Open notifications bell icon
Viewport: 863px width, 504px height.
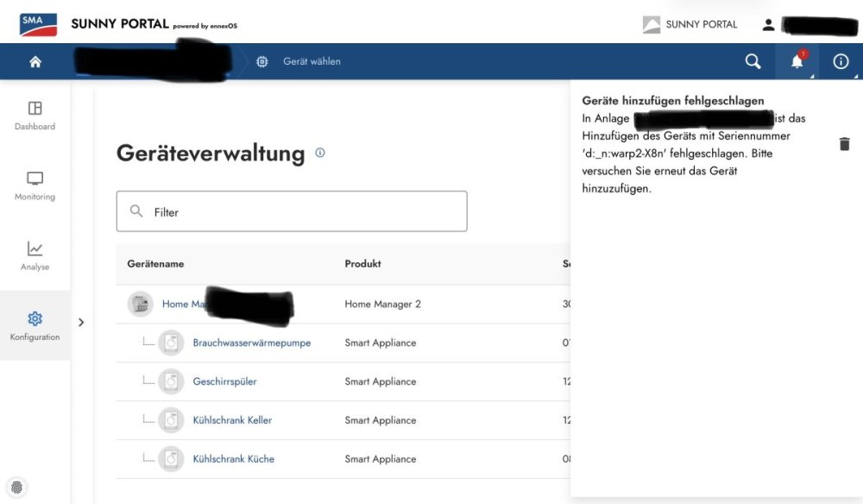(x=797, y=61)
